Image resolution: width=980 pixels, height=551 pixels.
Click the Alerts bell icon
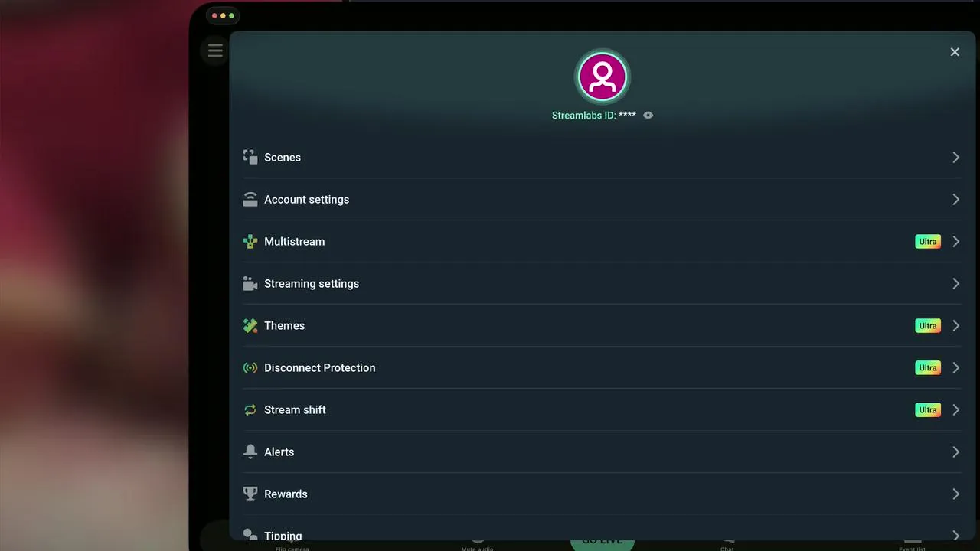point(250,452)
